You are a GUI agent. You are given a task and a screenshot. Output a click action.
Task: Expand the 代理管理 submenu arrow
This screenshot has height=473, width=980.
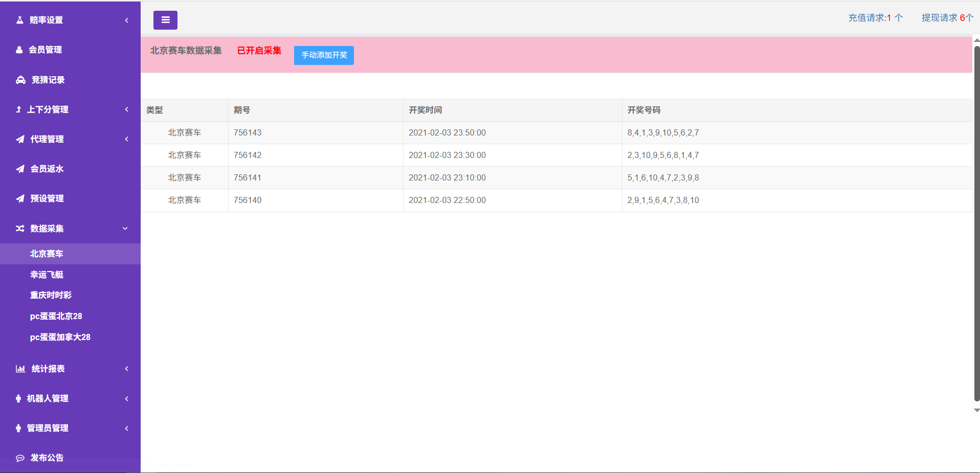point(126,139)
